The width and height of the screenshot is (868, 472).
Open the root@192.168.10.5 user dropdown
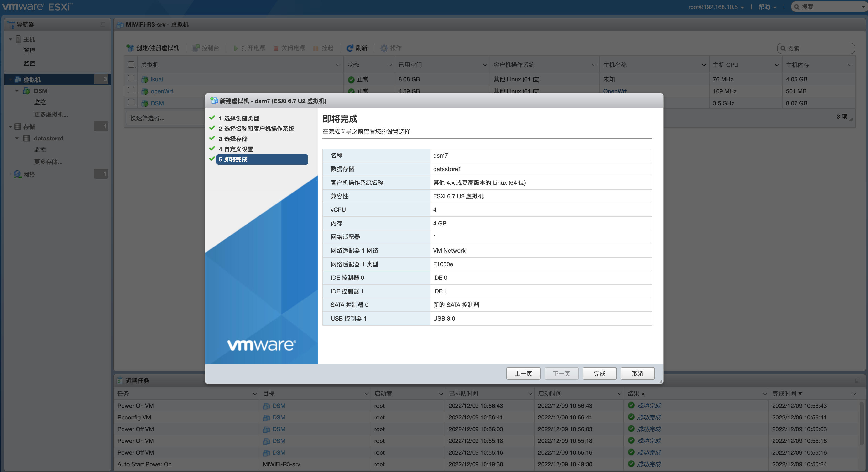pos(716,7)
